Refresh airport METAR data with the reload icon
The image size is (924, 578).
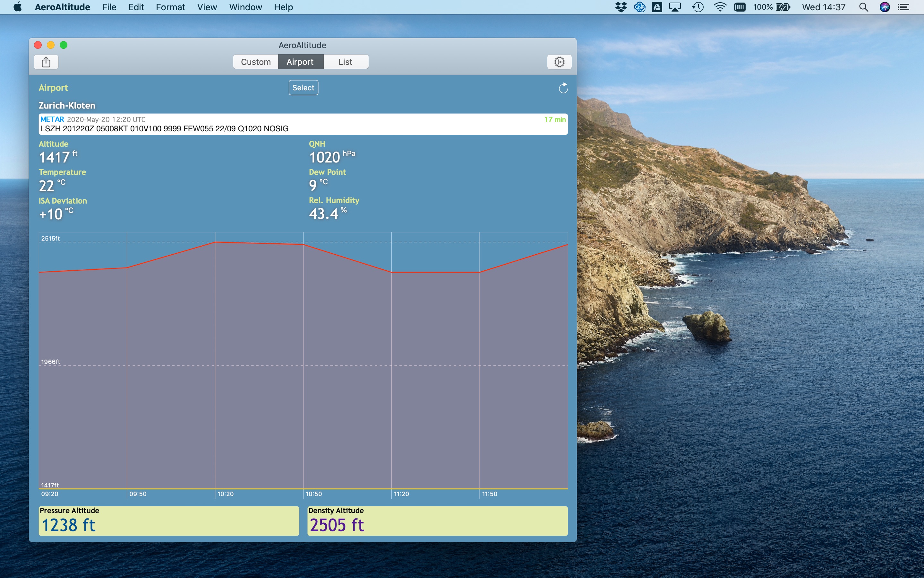coord(563,88)
